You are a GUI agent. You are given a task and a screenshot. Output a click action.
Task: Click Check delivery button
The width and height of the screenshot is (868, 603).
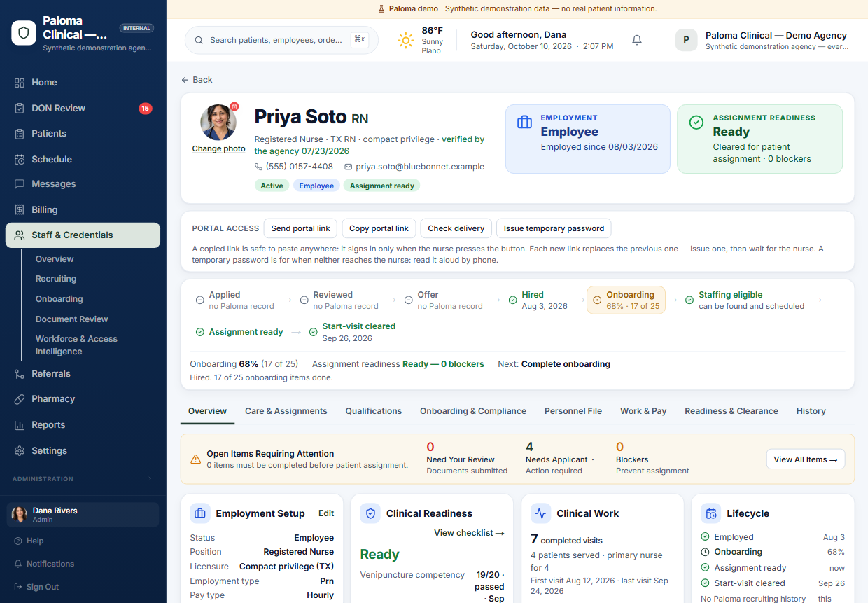[x=456, y=228]
